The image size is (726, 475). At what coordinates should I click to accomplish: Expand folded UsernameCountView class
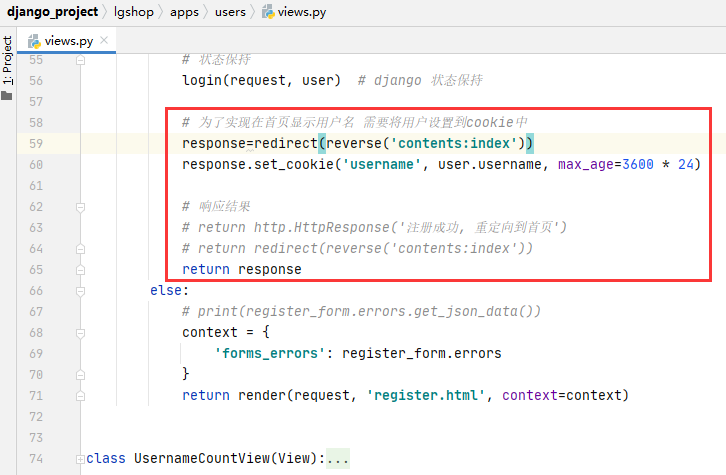[x=81, y=459]
